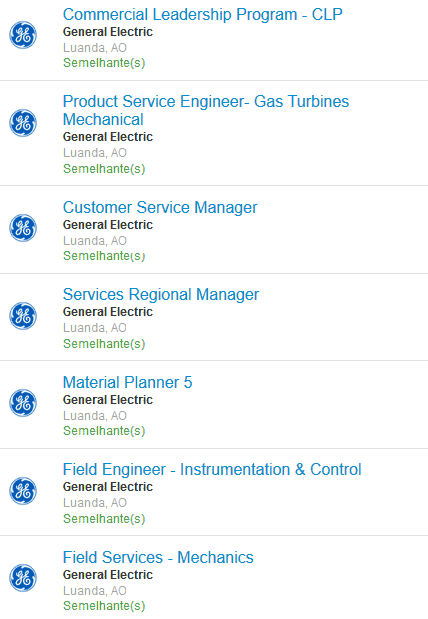Open the Services Regional Manager job
The image size is (428, 619).
coord(161,294)
